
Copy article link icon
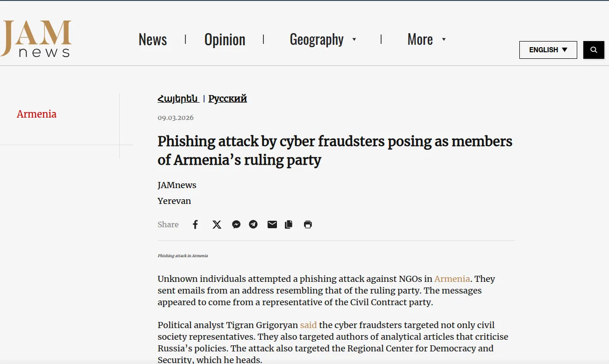[289, 224]
